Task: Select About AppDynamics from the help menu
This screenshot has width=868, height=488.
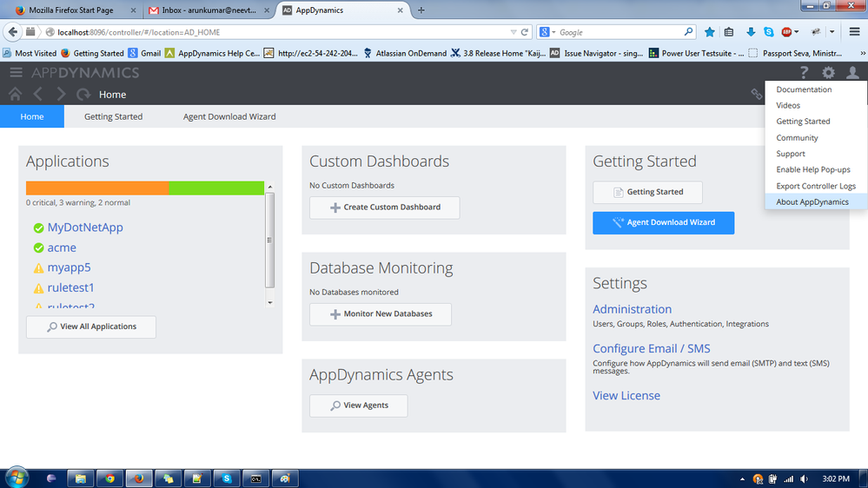Action: (x=812, y=201)
